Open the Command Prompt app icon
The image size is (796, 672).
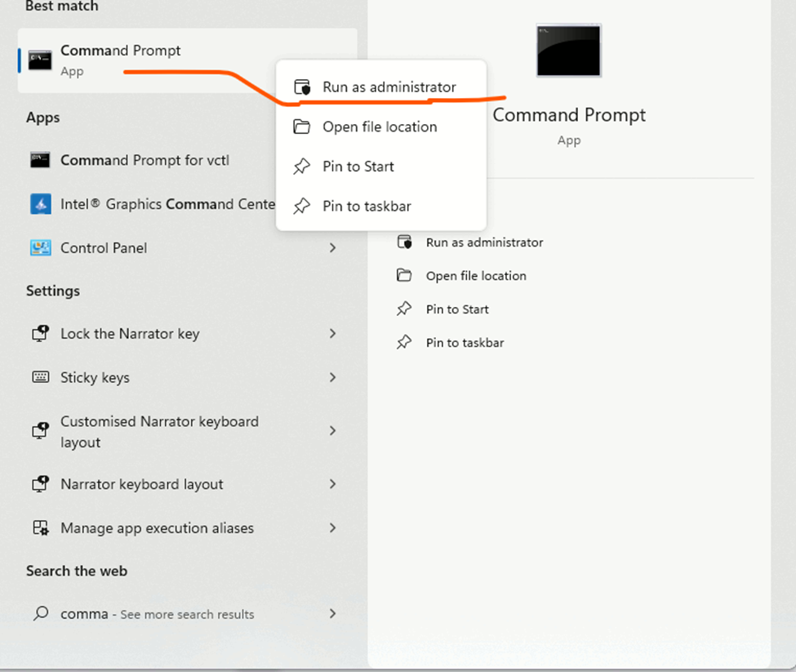coord(39,60)
